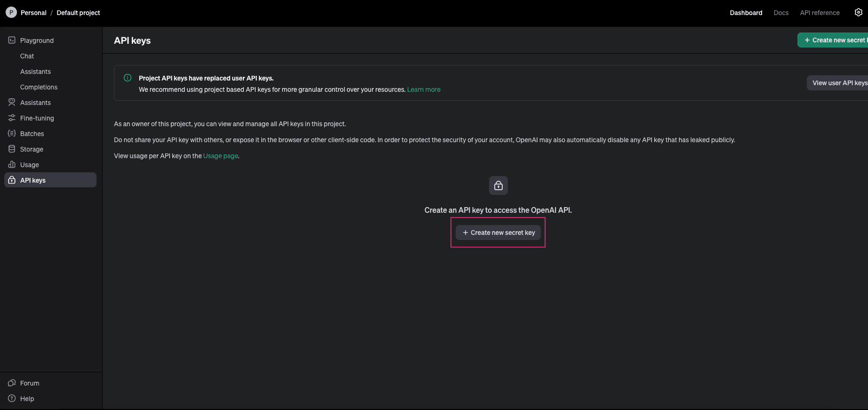
Task: Open the settings gear icon
Action: tap(858, 13)
